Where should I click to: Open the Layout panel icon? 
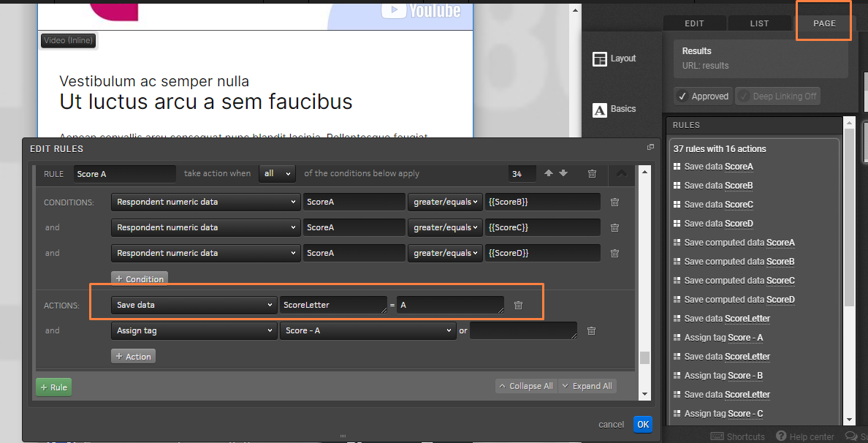point(600,58)
